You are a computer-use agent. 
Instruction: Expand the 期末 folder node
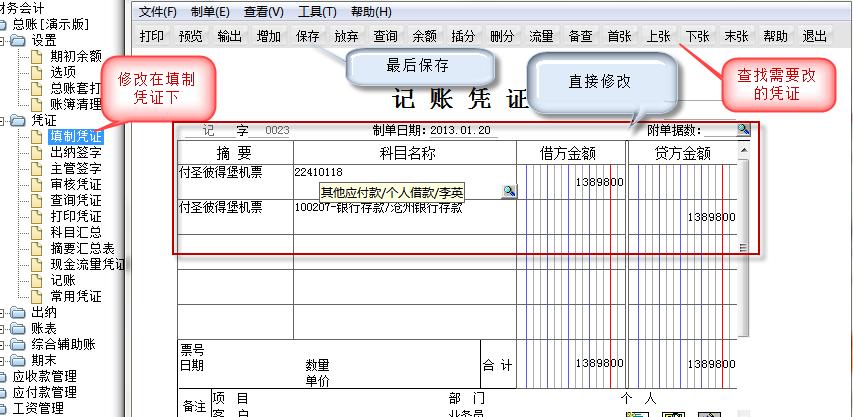(3, 360)
